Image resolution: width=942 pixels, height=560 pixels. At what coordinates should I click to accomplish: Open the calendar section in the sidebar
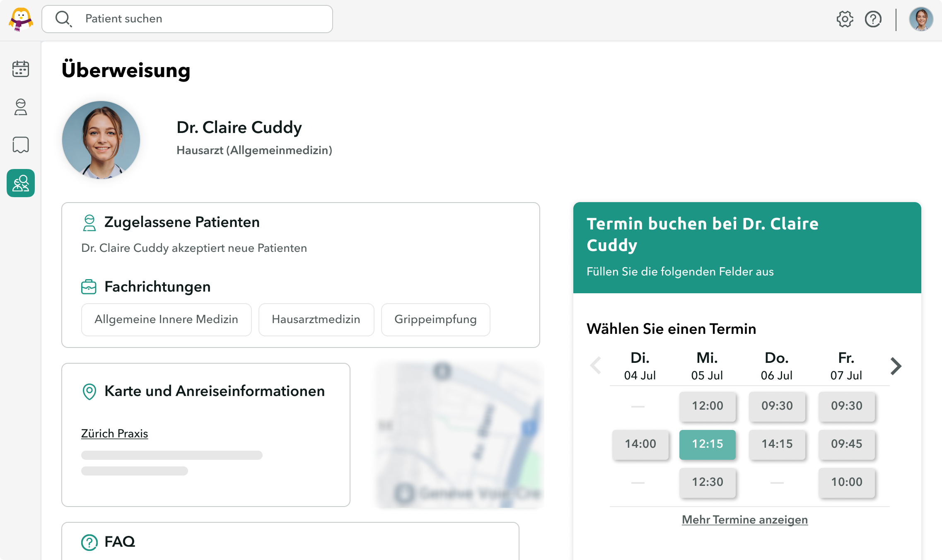pos(20,69)
